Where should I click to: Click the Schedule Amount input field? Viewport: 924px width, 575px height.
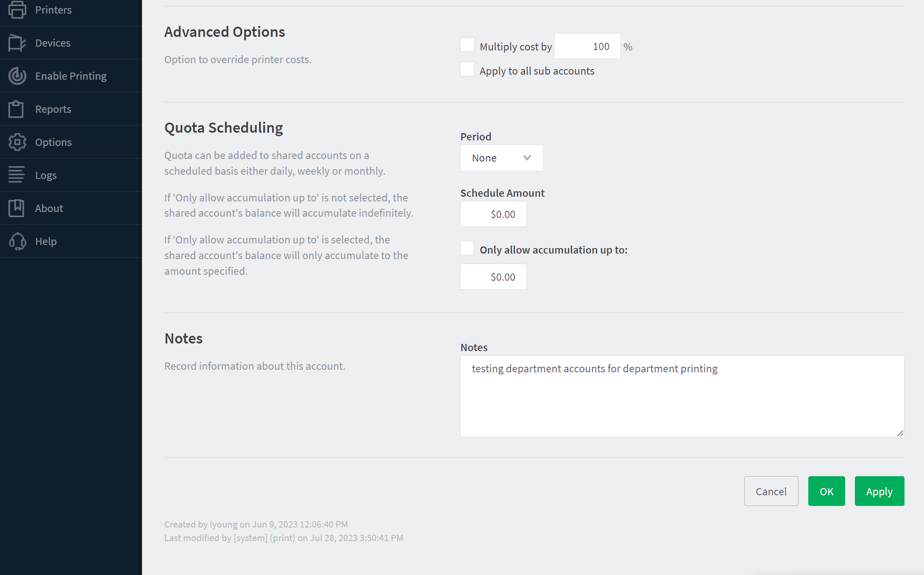(x=493, y=214)
